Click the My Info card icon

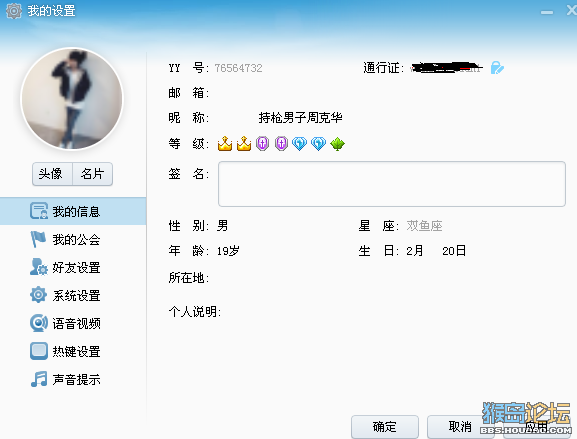pyautogui.click(x=39, y=211)
